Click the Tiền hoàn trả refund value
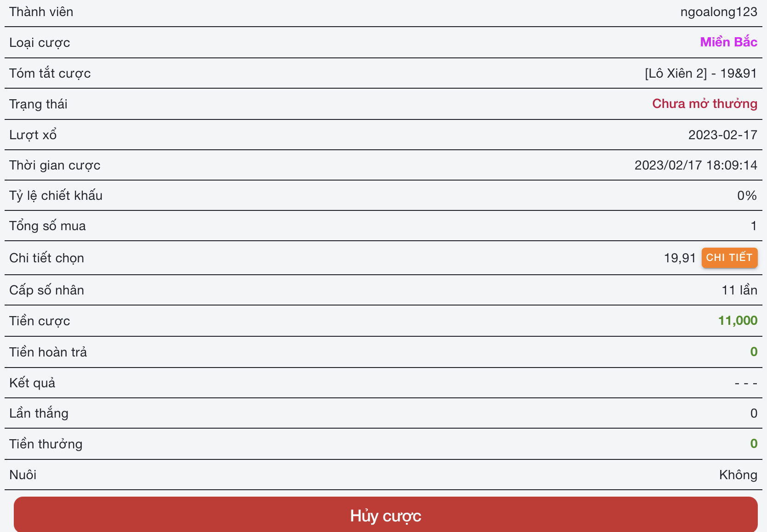The image size is (767, 532). (753, 352)
